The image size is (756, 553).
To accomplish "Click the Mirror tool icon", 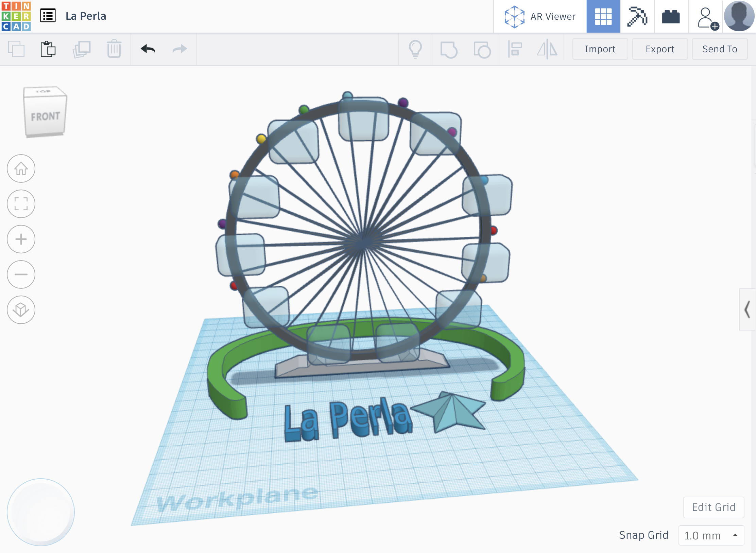I will coord(547,50).
